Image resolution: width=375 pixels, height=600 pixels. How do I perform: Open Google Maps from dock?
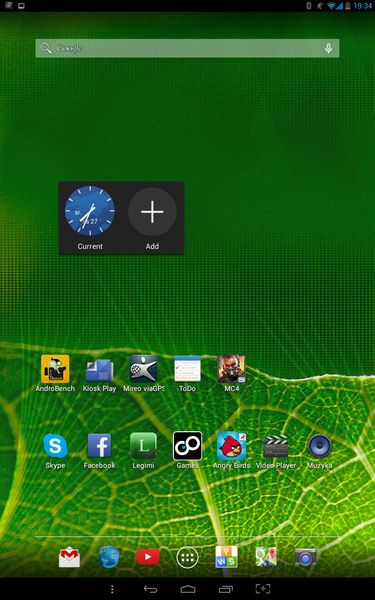(266, 557)
